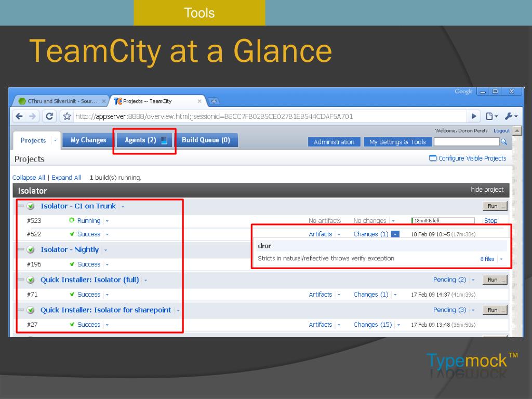532x399 pixels.
Task: Click Changes (1) link of build #71
Action: (x=371, y=295)
